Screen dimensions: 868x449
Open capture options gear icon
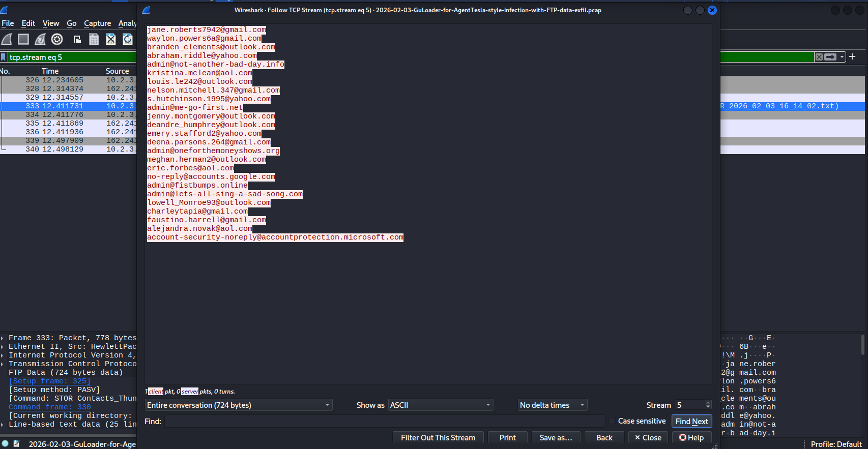(x=57, y=39)
